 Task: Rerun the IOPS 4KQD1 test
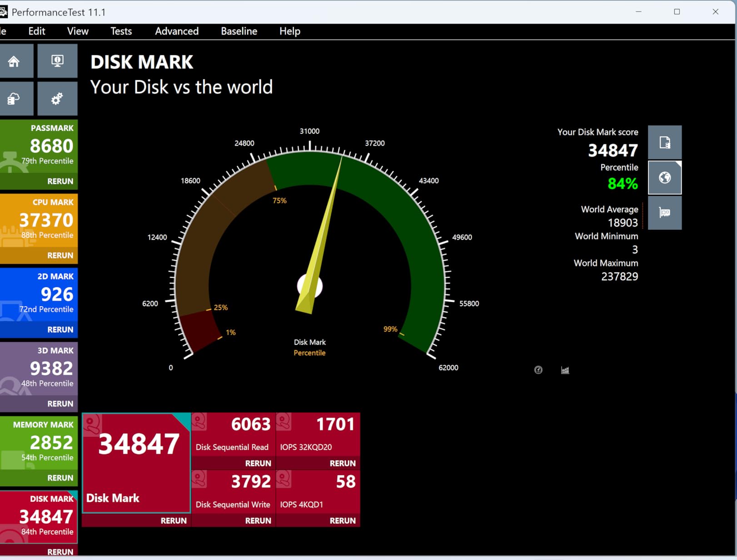(342, 520)
